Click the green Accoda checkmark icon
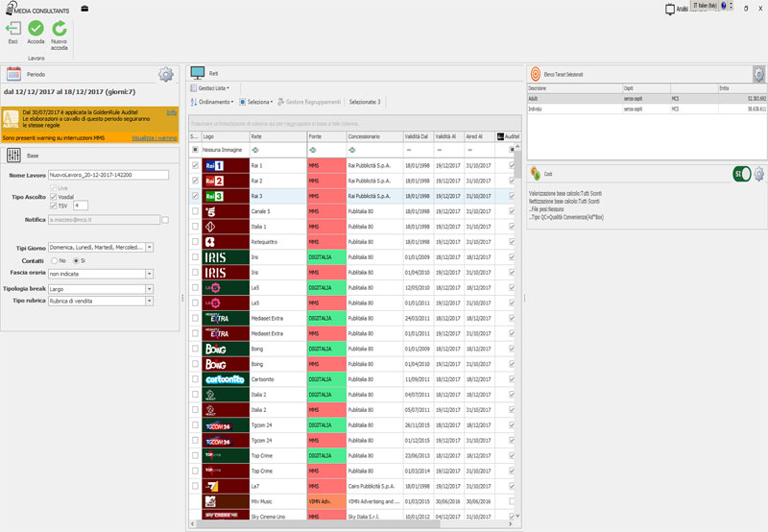 (36, 29)
